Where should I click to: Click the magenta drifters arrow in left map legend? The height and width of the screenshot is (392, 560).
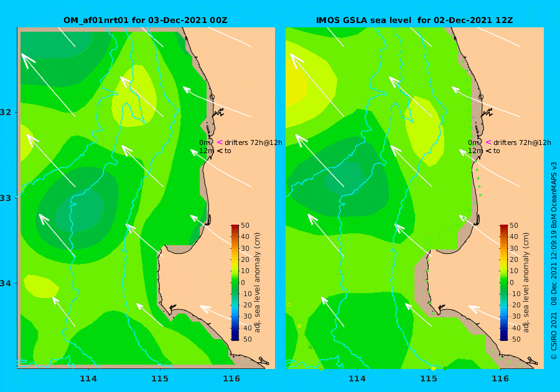220,142
